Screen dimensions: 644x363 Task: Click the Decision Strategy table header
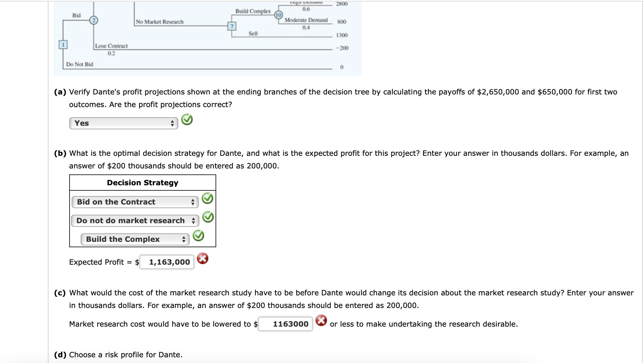pos(142,183)
